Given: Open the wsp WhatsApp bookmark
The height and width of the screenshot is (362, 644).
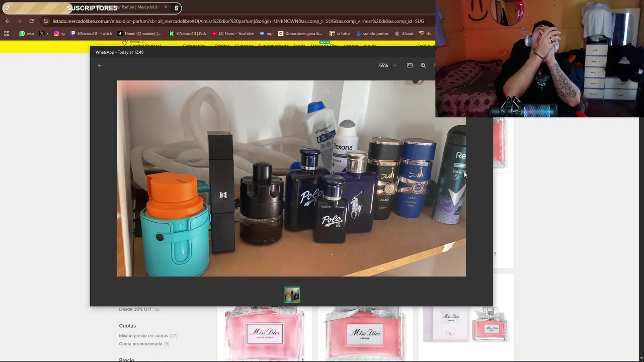Looking at the screenshot, I should [x=27, y=34].
